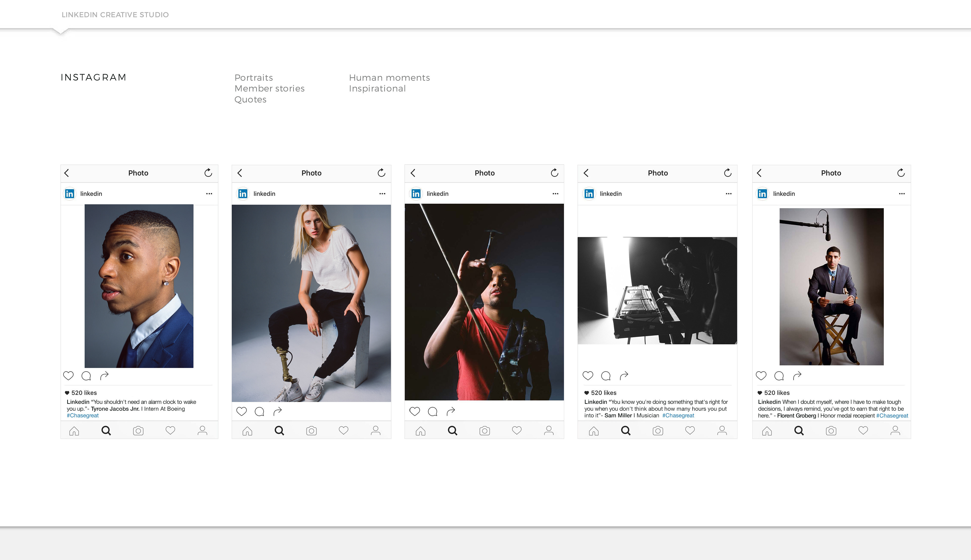Click linkedin username above blonde woman photo
The image size is (971, 560).
click(264, 194)
